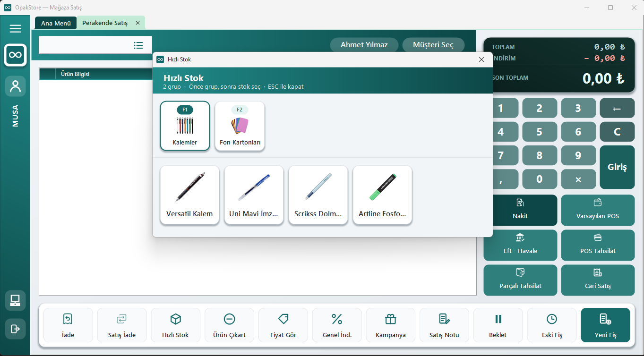Open the Kampanya gift button
The width and height of the screenshot is (644, 356).
pyautogui.click(x=390, y=325)
